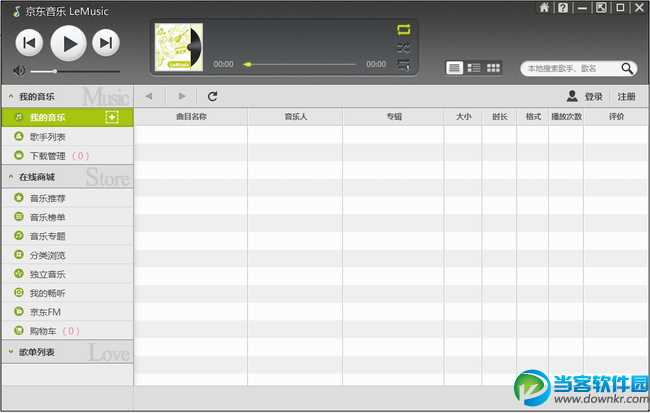Sort by 评价 column header

[616, 117]
